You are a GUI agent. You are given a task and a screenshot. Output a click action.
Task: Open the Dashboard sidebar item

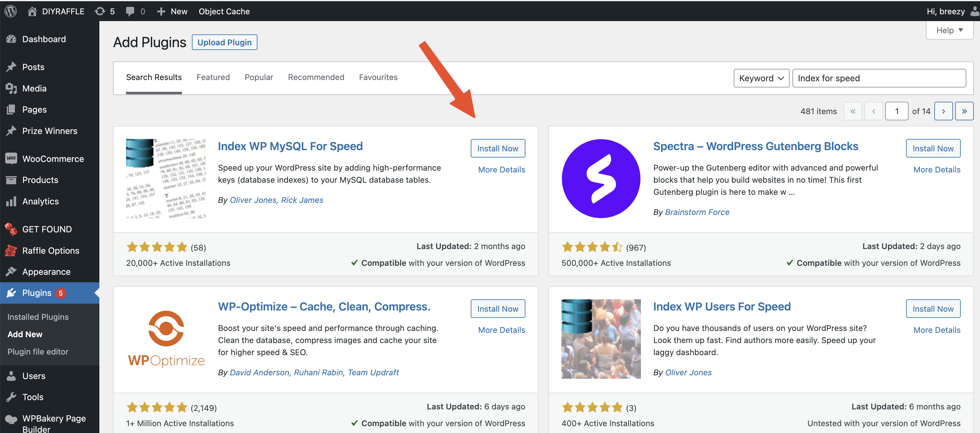44,39
